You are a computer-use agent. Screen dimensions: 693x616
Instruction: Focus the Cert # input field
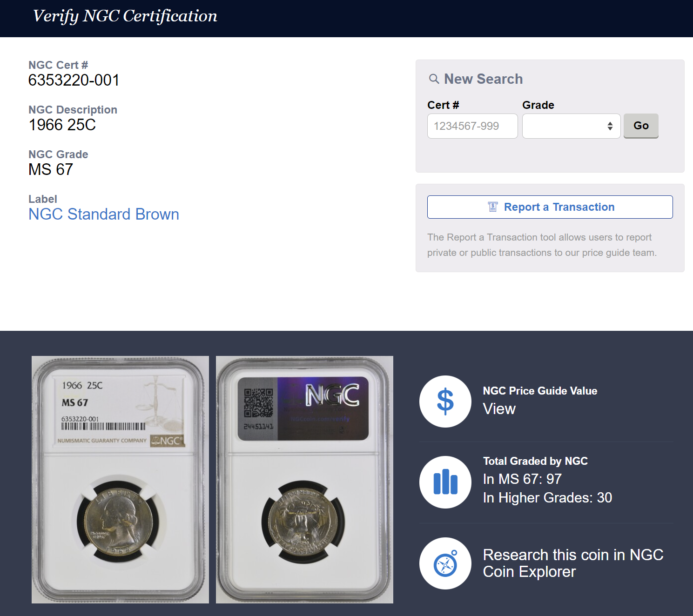click(x=472, y=126)
